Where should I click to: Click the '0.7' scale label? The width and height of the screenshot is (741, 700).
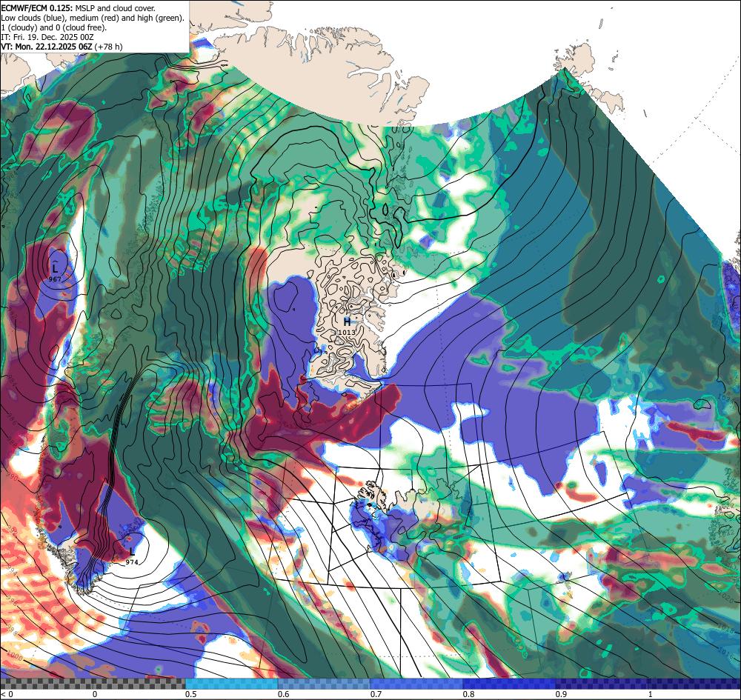pos(376,694)
